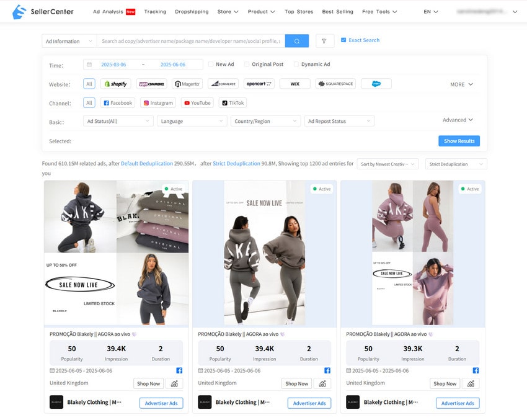Filter channel by YouTube
This screenshot has height=420, width=527.
coord(197,103)
